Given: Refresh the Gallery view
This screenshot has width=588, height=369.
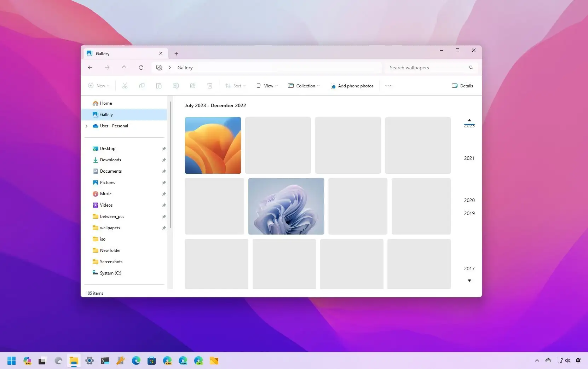Looking at the screenshot, I should pyautogui.click(x=141, y=68).
